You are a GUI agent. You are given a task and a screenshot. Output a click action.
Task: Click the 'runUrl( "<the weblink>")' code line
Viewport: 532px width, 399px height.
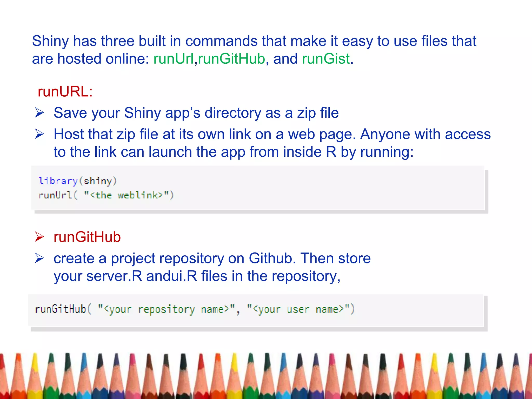106,195
